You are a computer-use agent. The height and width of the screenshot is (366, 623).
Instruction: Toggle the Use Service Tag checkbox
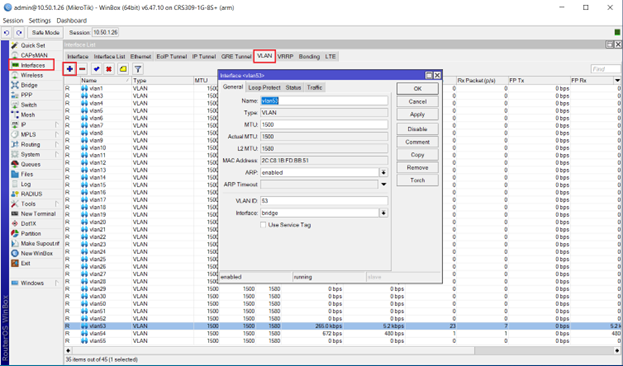(263, 225)
